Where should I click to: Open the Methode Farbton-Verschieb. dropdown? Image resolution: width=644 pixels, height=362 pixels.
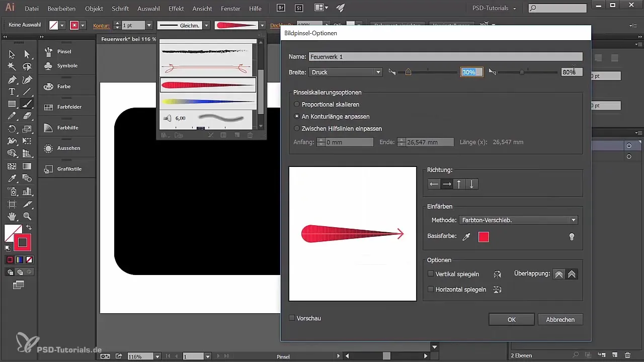pyautogui.click(x=519, y=220)
